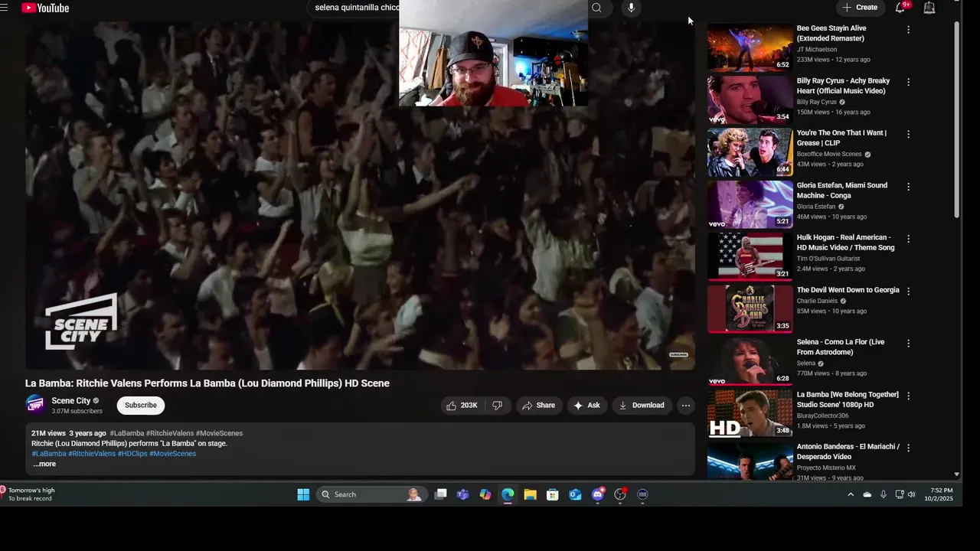Open Copilot from the taskbar
Viewport: 980px width, 551px height.
coord(485,494)
